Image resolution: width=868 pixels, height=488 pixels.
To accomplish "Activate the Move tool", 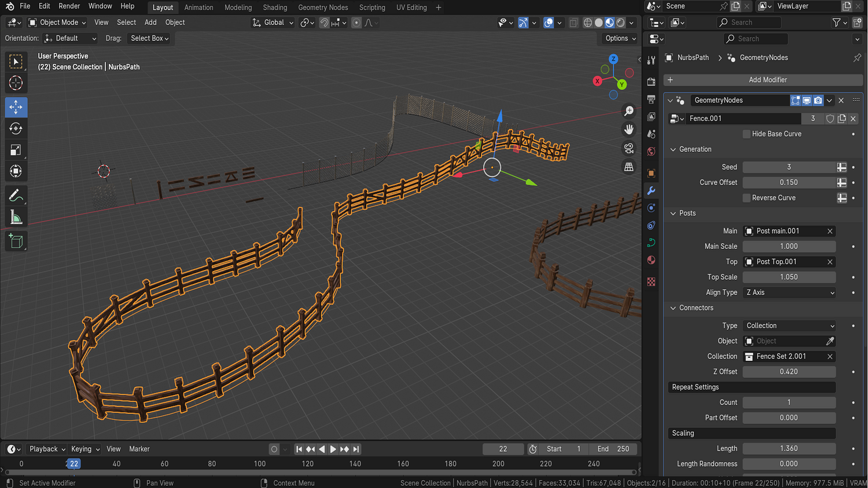I will (16, 107).
